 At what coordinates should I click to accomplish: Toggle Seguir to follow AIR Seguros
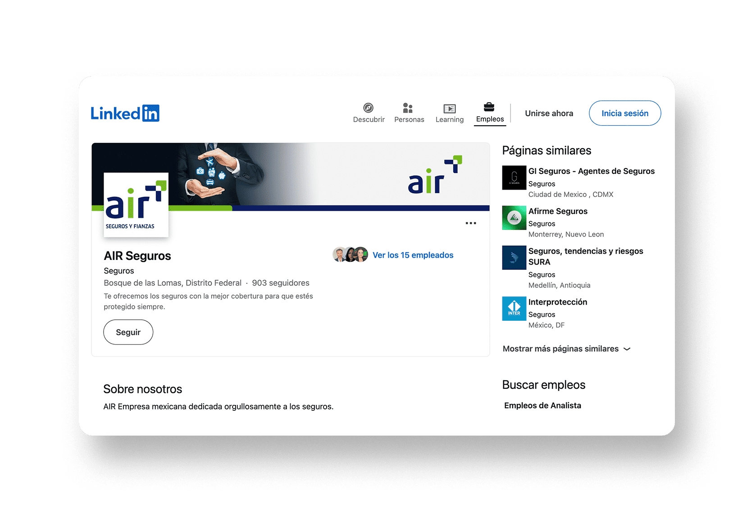pyautogui.click(x=128, y=332)
